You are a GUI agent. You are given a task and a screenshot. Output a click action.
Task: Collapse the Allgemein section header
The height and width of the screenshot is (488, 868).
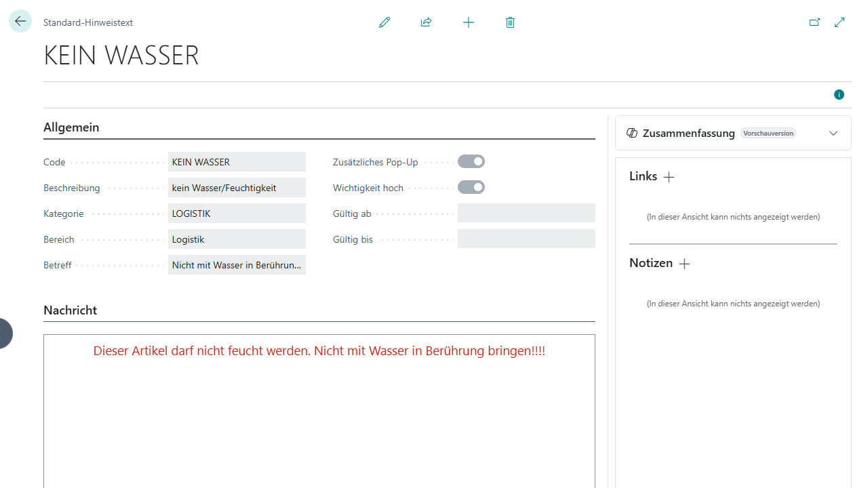click(71, 127)
